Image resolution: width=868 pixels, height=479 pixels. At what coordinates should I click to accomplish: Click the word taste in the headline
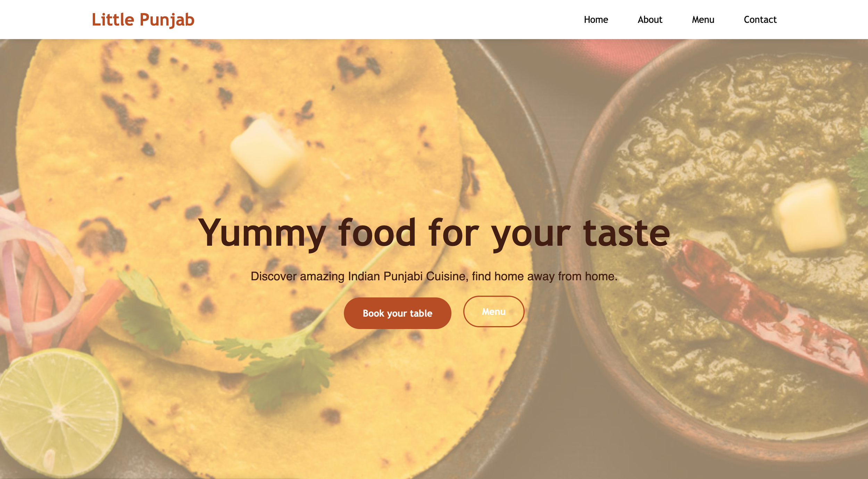(x=626, y=233)
